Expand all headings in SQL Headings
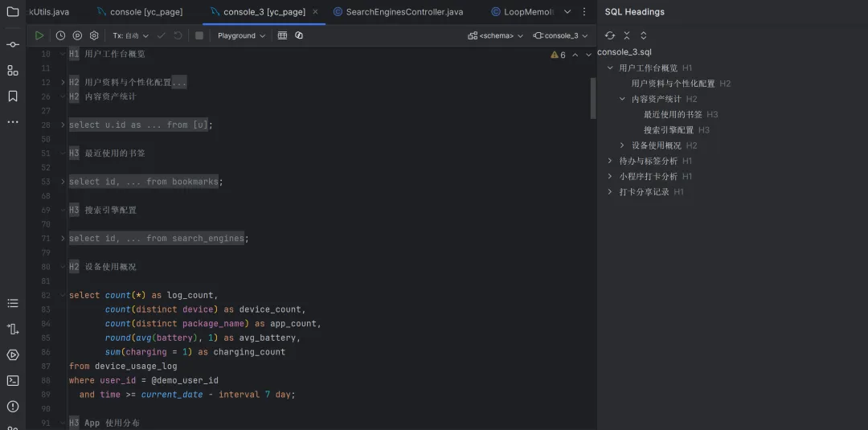868x430 pixels. pyautogui.click(x=643, y=35)
